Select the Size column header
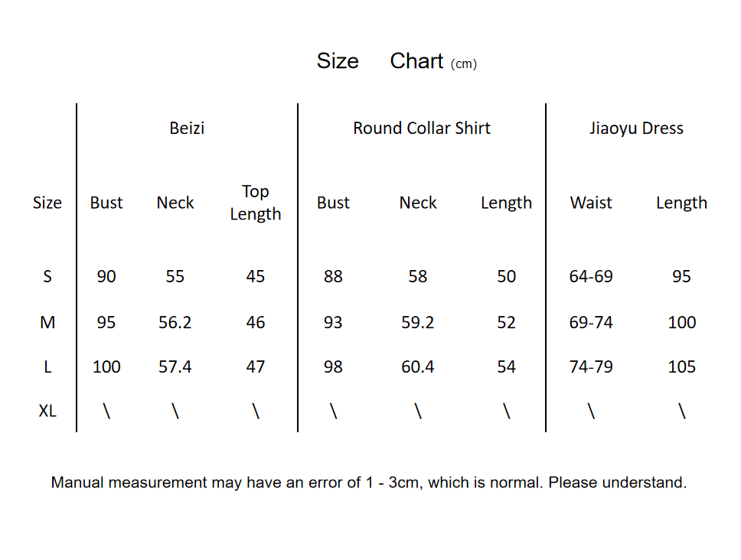741x560 pixels. coord(47,203)
